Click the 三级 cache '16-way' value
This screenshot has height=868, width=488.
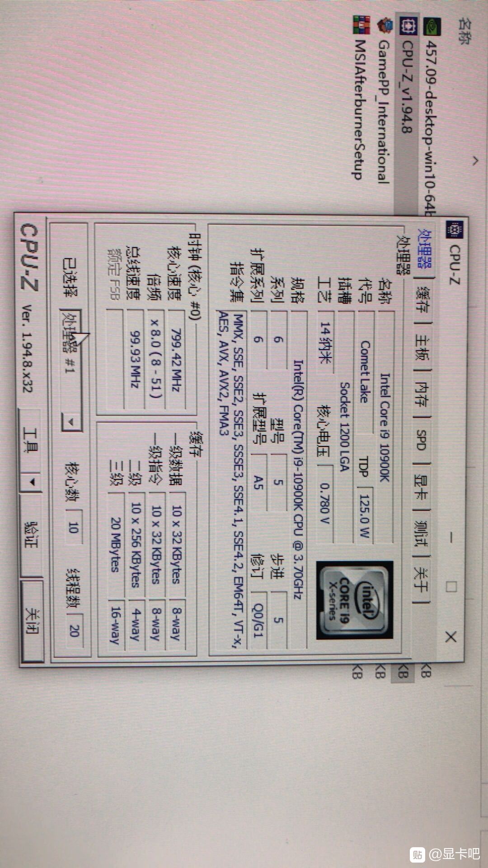(116, 625)
